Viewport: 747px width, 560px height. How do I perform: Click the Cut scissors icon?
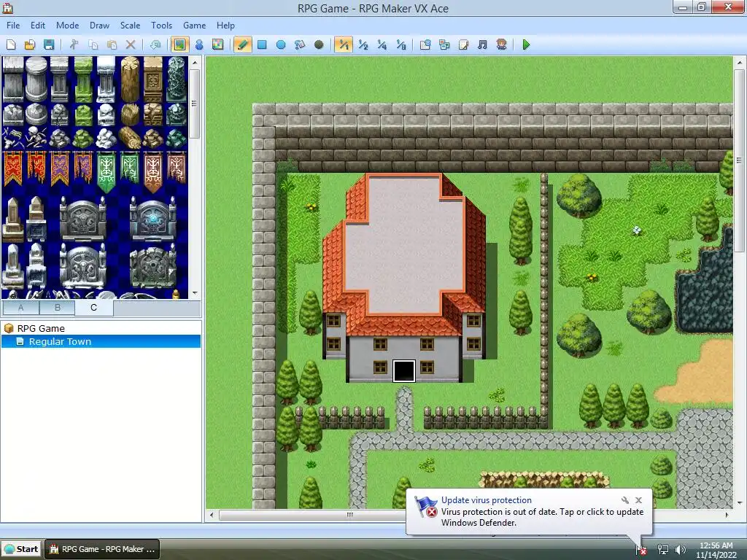[x=74, y=44]
